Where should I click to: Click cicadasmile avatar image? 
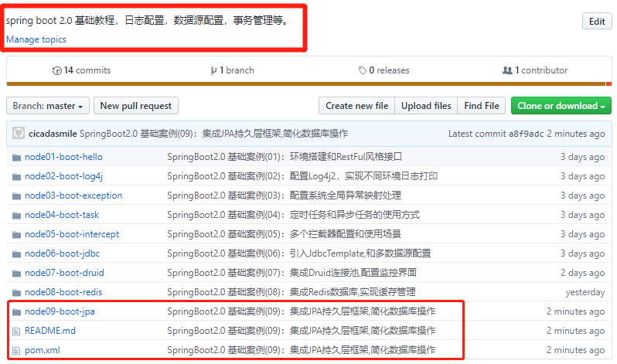[19, 134]
